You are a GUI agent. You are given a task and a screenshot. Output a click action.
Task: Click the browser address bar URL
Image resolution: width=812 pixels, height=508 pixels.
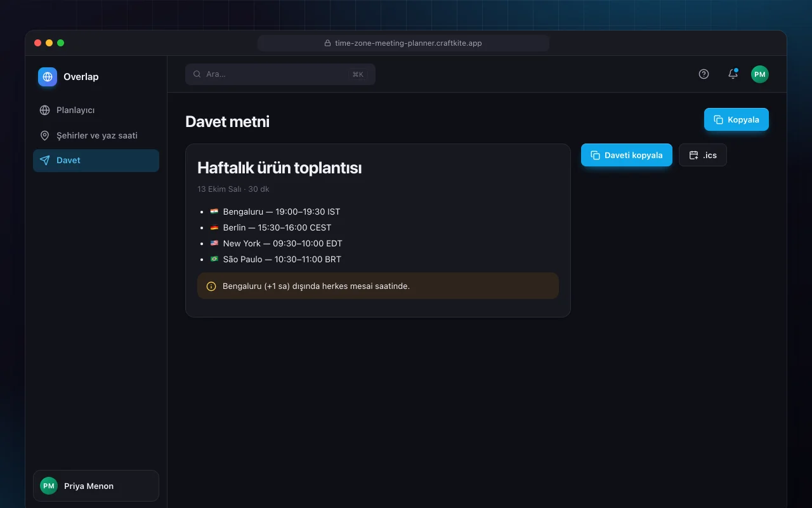(x=403, y=43)
